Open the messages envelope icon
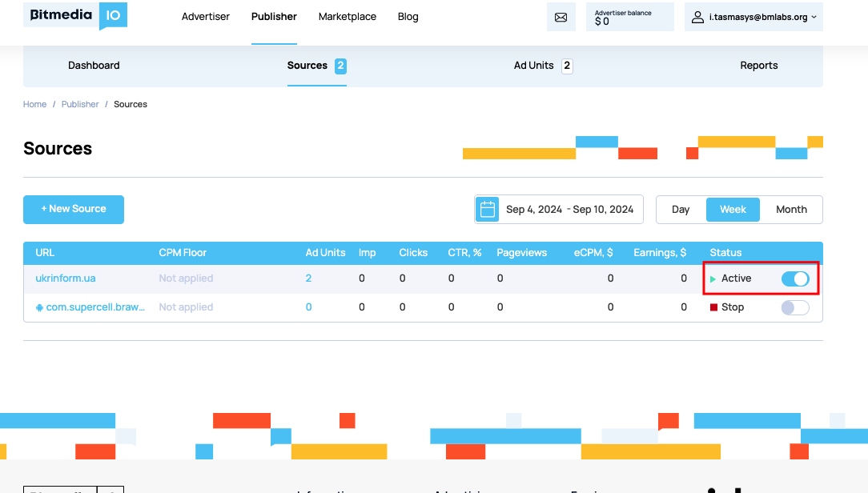Viewport: 868px width, 493px height. click(561, 17)
